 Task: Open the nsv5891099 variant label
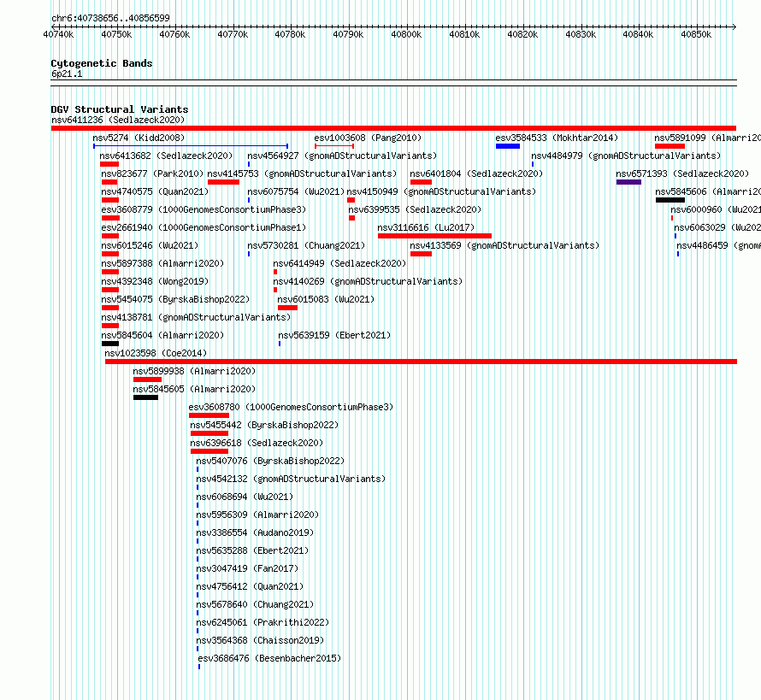point(708,138)
